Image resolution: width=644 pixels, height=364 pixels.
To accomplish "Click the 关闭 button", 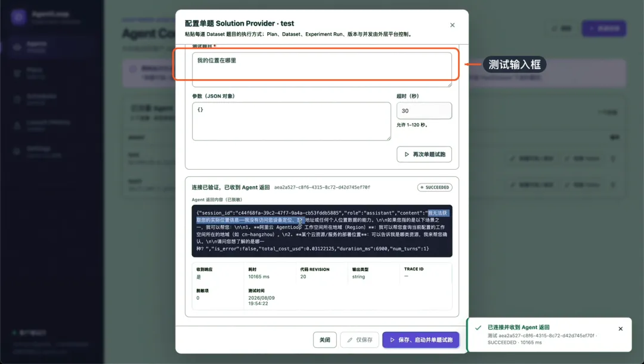I will (x=324, y=340).
